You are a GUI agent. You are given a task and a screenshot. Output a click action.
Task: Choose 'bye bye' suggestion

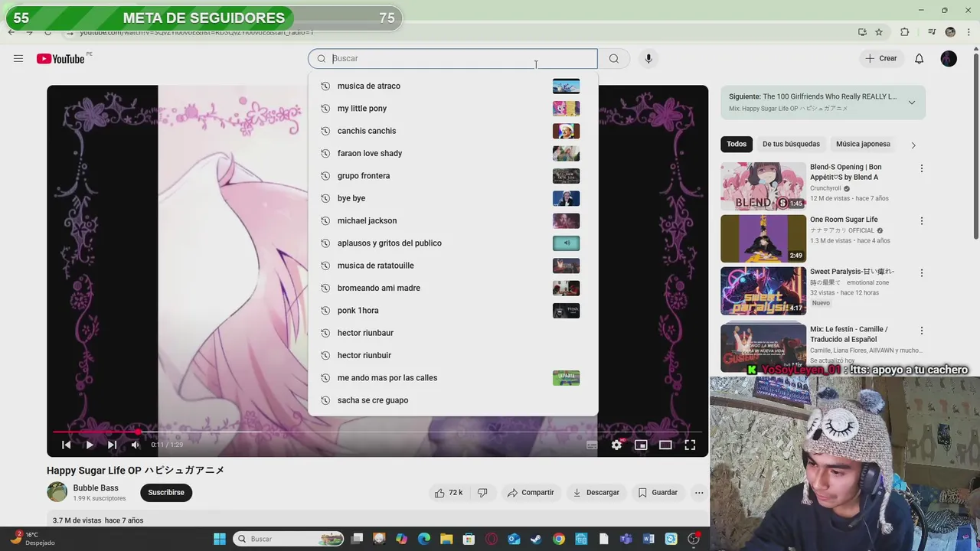tap(452, 198)
